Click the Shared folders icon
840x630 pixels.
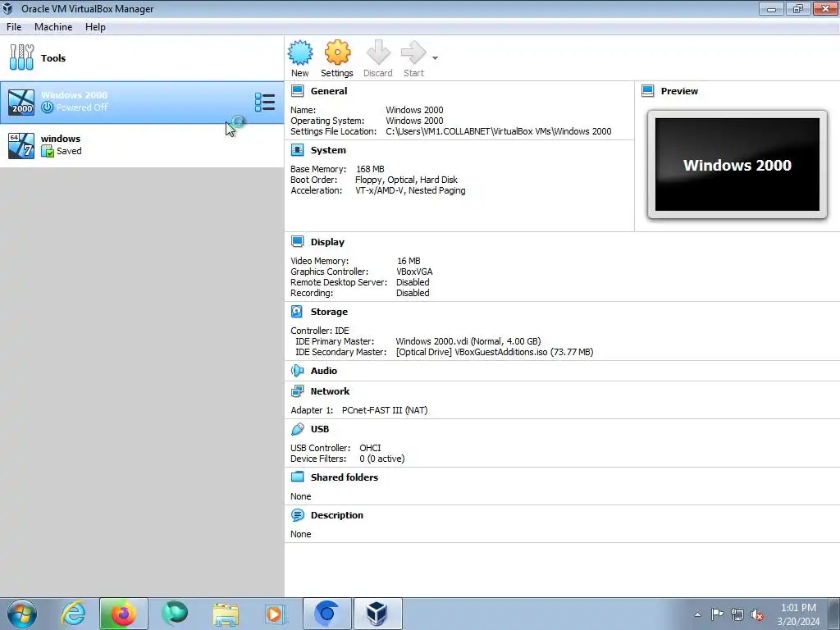tap(297, 477)
